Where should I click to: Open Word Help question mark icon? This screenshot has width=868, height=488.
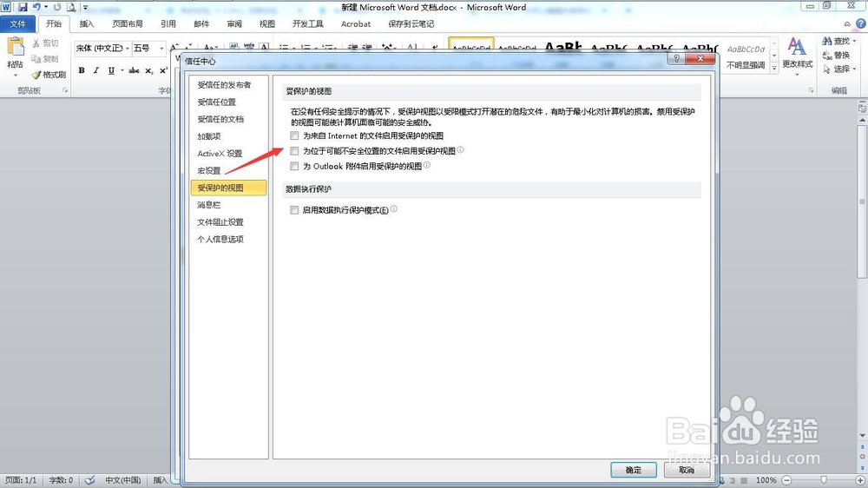(861, 23)
